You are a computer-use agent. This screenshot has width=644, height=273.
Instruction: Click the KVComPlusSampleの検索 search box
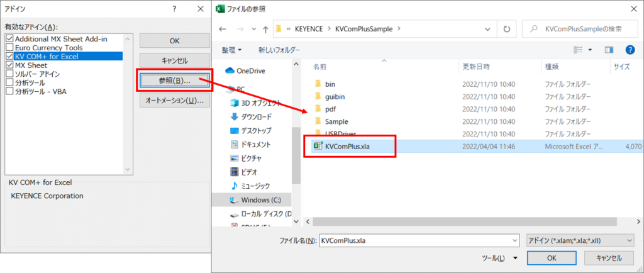point(580,29)
